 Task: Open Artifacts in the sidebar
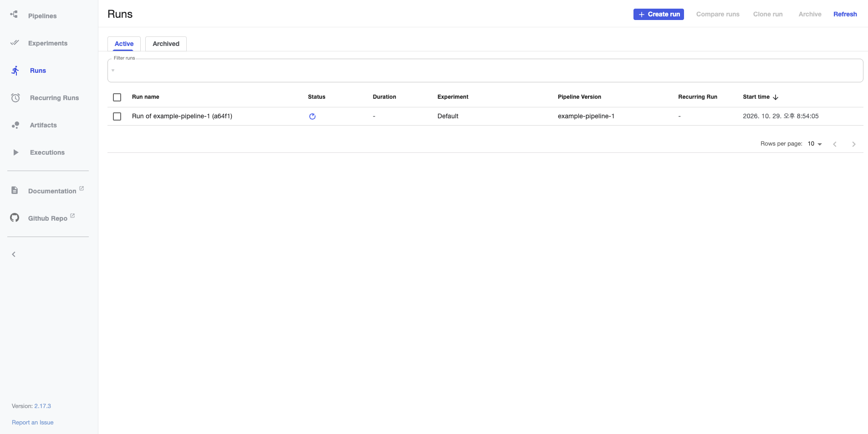(x=43, y=125)
